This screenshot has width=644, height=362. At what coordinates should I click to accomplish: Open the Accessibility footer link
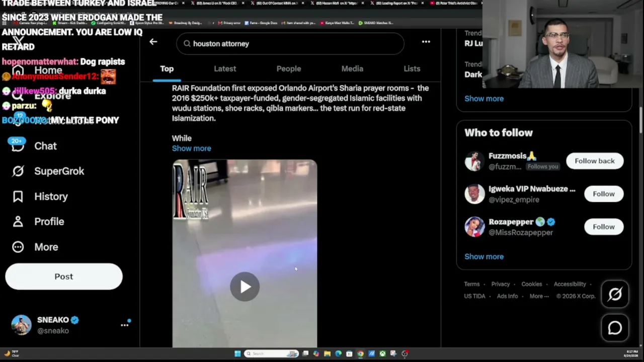570,284
